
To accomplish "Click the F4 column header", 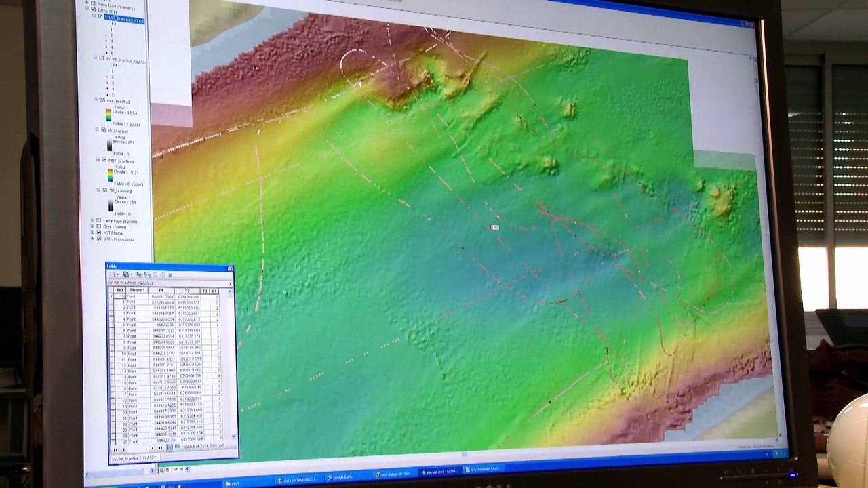I will coord(214,291).
